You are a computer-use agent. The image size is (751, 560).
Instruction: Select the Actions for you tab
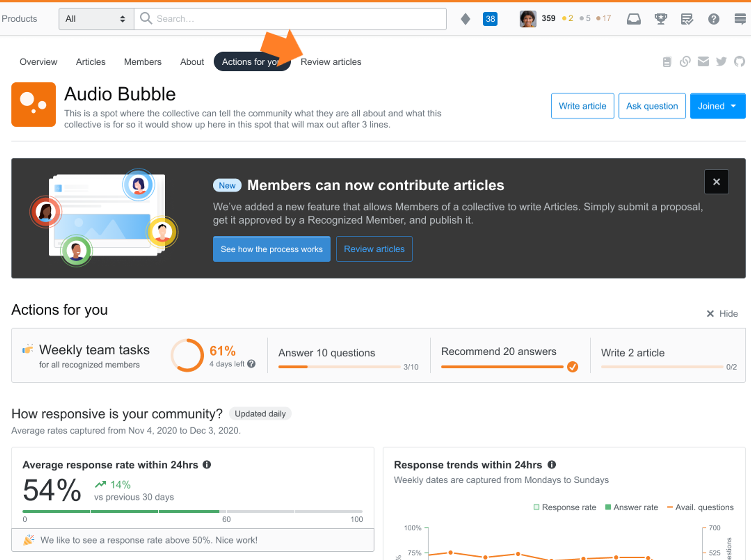coord(252,62)
